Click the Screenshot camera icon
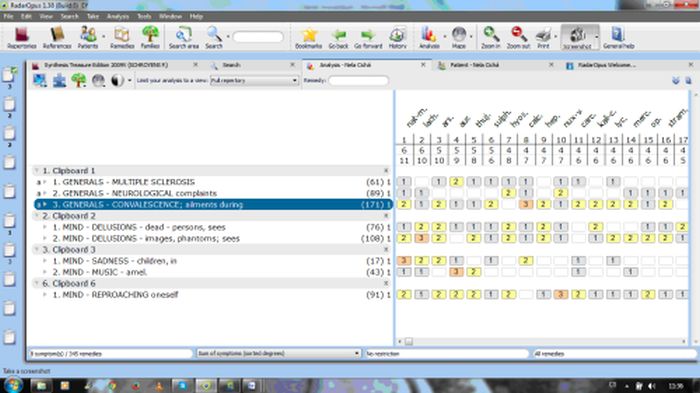 [577, 38]
